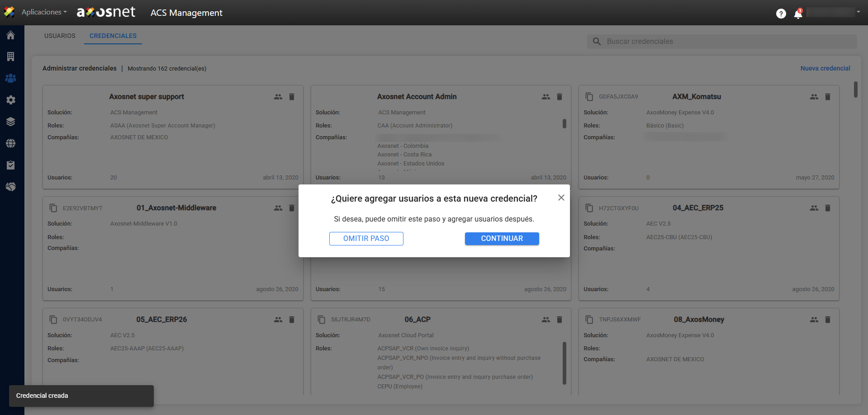Open the notifications bell
The width and height of the screenshot is (868, 415).
click(798, 14)
